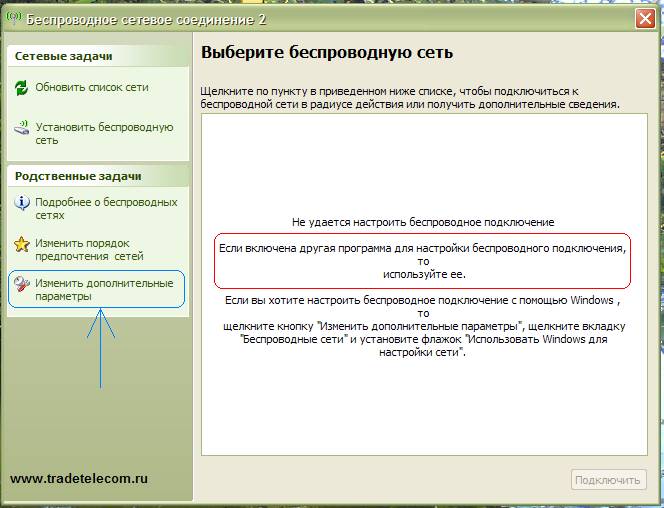Click the "Не удается настроить беспроводное подключение" message
This screenshot has width=664, height=508.
point(423,221)
